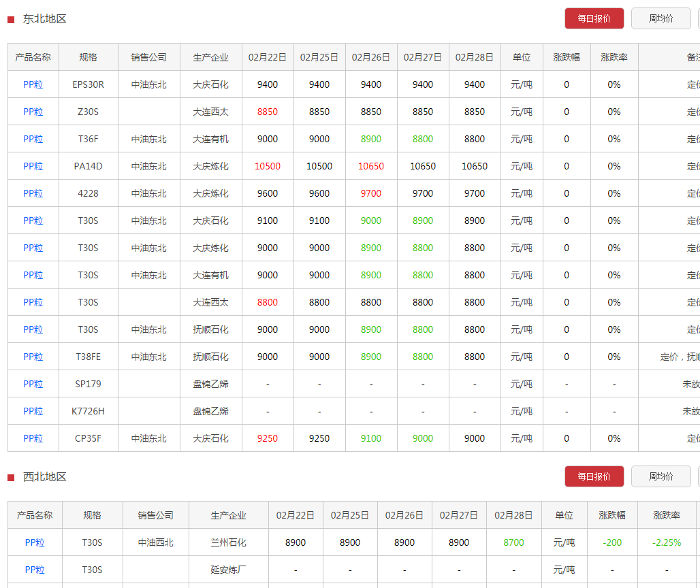This screenshot has height=588, width=700.
Task: Open PP粒 link in the Z30S row
Action: [33, 112]
